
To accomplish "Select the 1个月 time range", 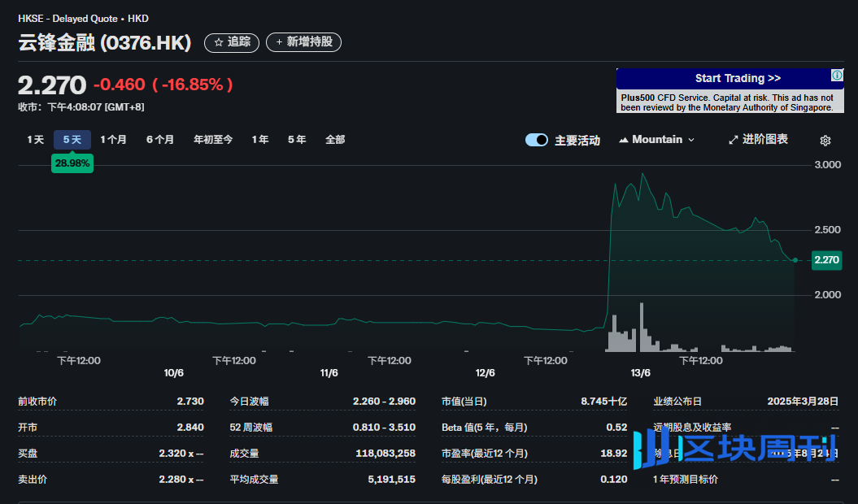I will click(113, 140).
